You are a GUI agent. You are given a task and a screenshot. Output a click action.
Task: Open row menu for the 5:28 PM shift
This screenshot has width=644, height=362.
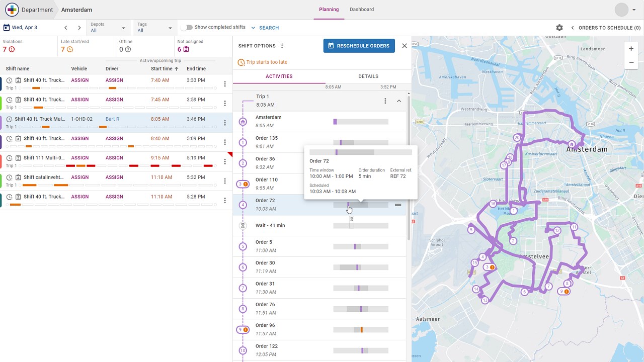(x=225, y=201)
